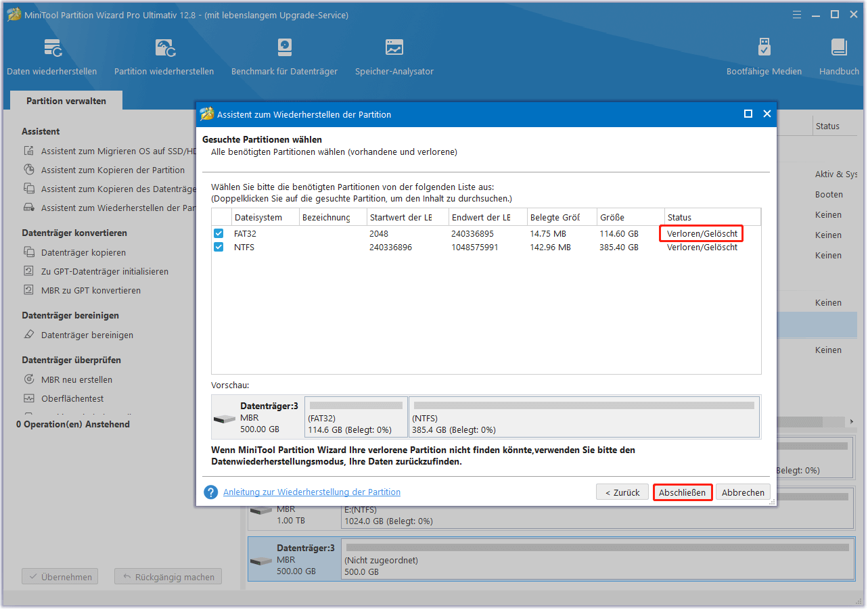Click the 142.96 MB used cell
The image size is (868, 610).
point(550,248)
